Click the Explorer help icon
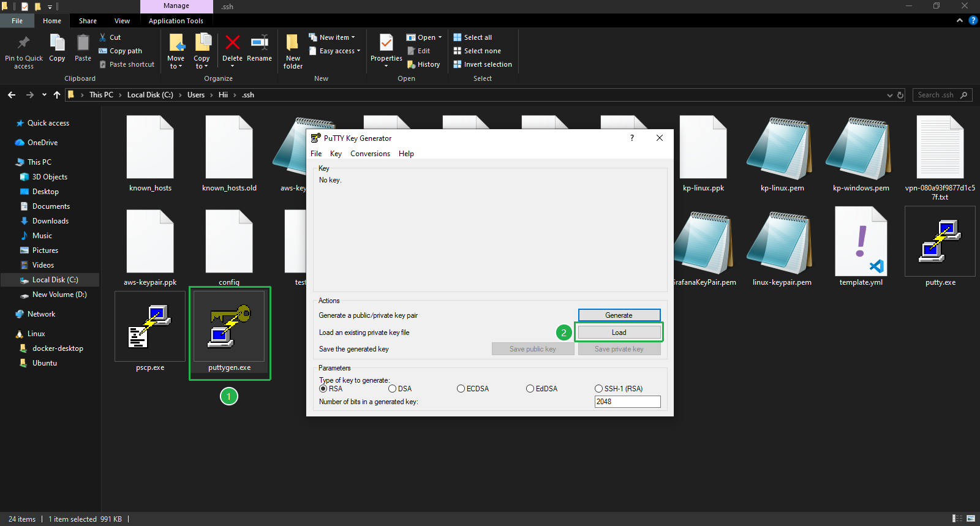Screen dimensions: 980x526 [x=973, y=21]
